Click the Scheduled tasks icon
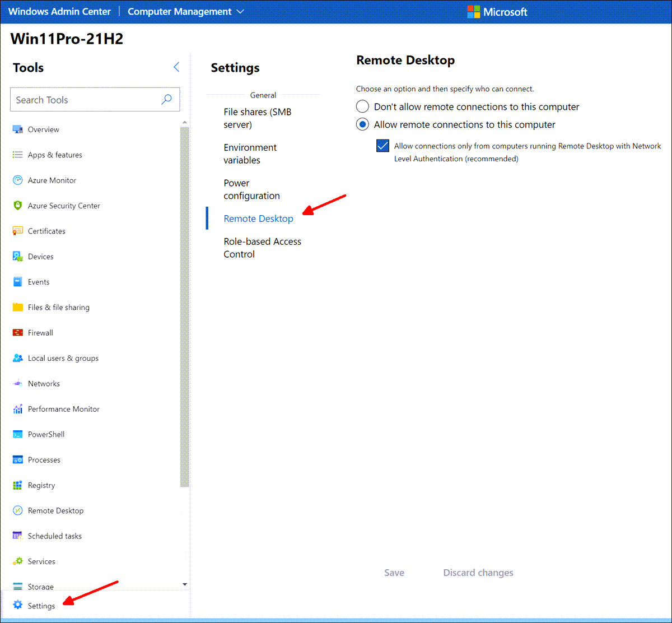672x623 pixels. (17, 536)
